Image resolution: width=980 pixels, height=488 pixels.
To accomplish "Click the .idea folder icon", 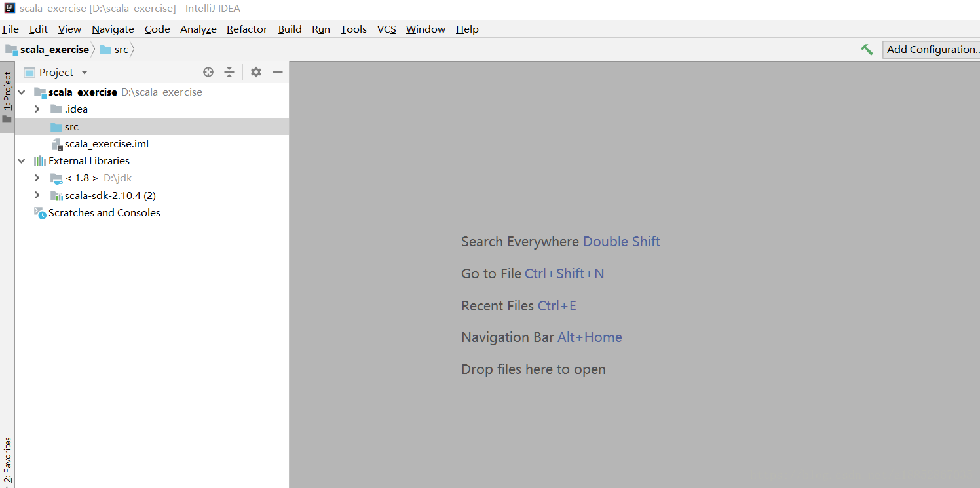I will coord(56,109).
